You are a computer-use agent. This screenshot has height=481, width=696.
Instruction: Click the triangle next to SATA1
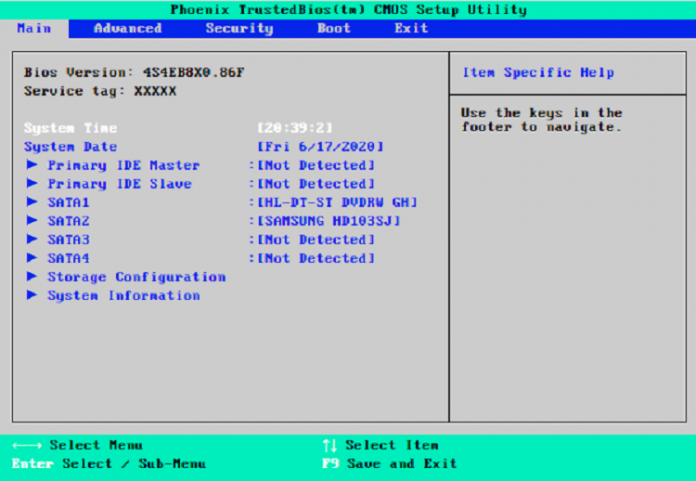pos(33,202)
